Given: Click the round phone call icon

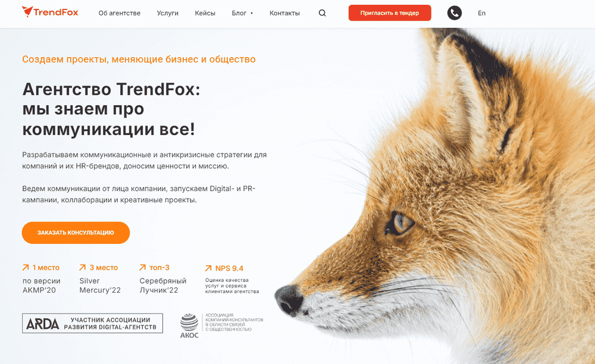Looking at the screenshot, I should point(454,13).
